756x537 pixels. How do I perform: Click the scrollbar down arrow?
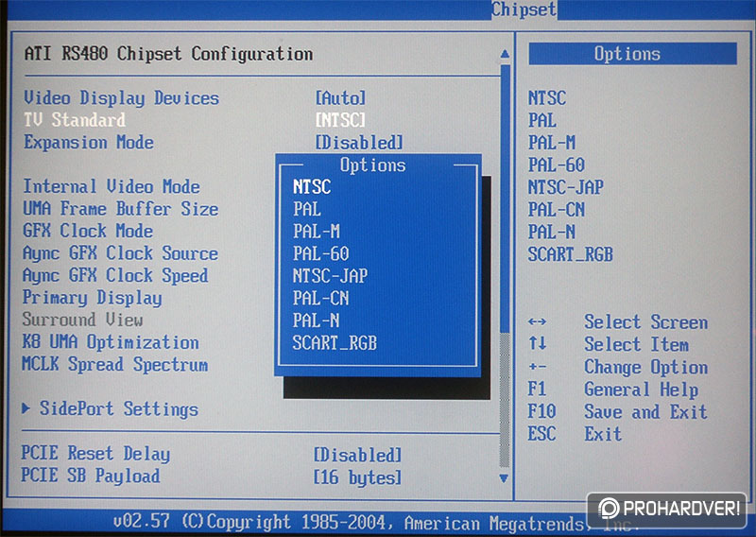pos(505,478)
